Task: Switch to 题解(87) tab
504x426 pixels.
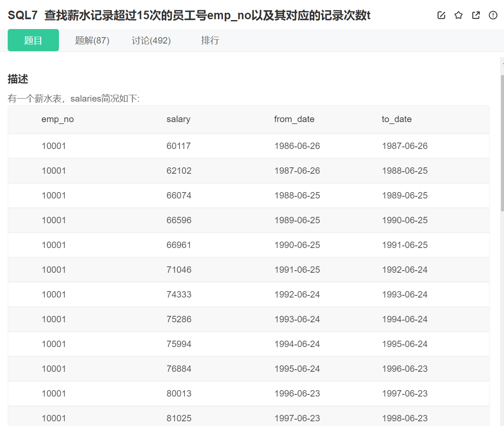Action: coord(92,40)
